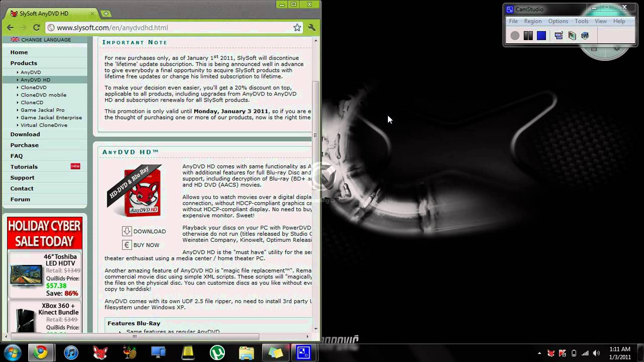The width and height of the screenshot is (644, 362).
Task: Open Products navigation link
Action: coord(24,63)
